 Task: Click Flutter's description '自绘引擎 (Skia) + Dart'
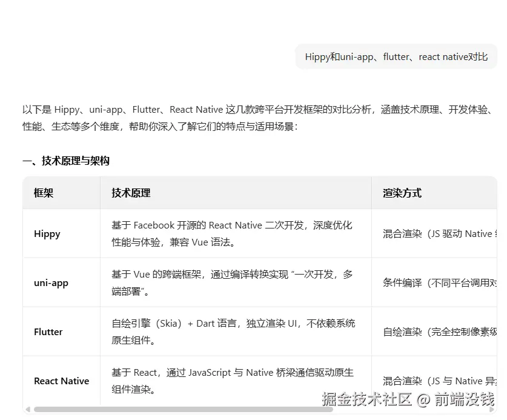coord(233,332)
